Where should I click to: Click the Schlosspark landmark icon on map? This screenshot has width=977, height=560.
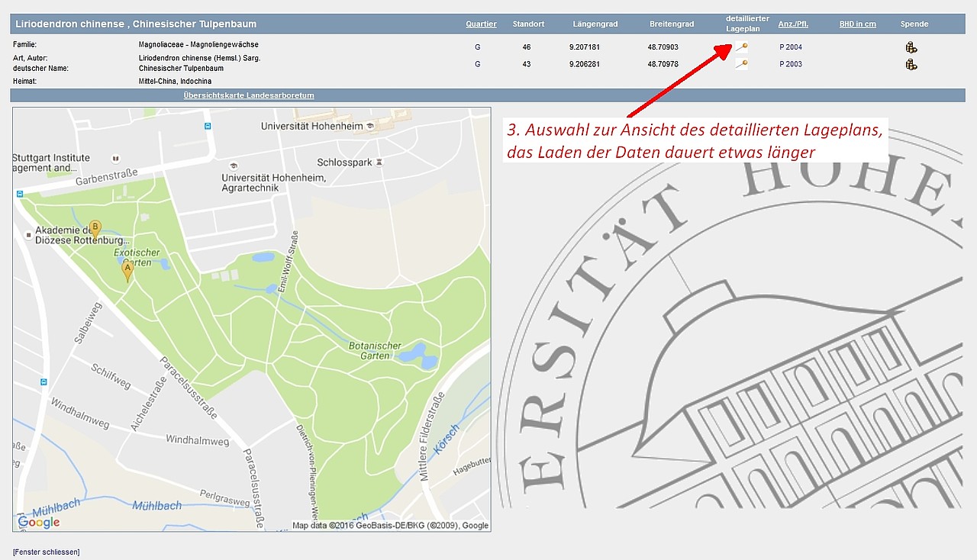point(379,163)
